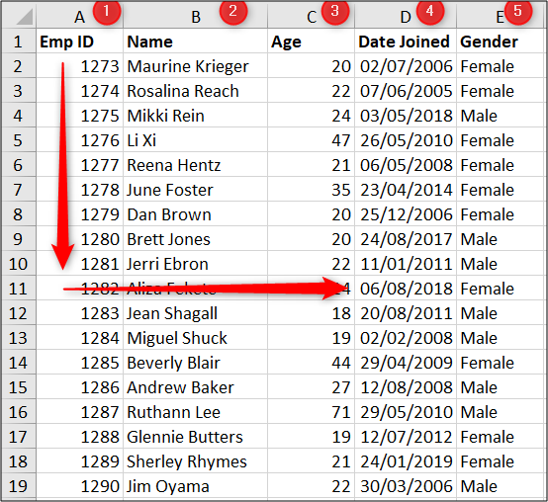Click the Emp ID header cell
Image resolution: width=548 pixels, height=502 pixels.
(x=80, y=41)
